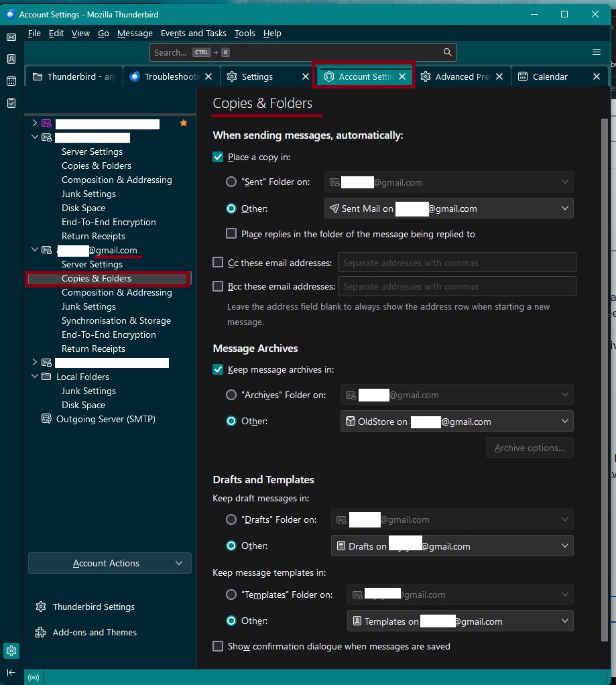Open the 'Drafts on' folder dropdown
Viewport: 616px width, 685px height.
coord(452,546)
